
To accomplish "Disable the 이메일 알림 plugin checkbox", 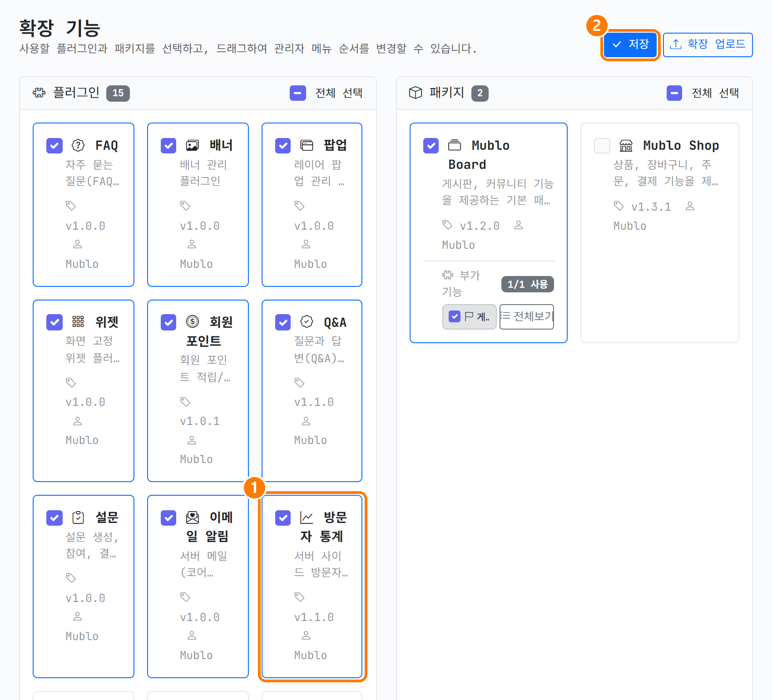I will (168, 518).
